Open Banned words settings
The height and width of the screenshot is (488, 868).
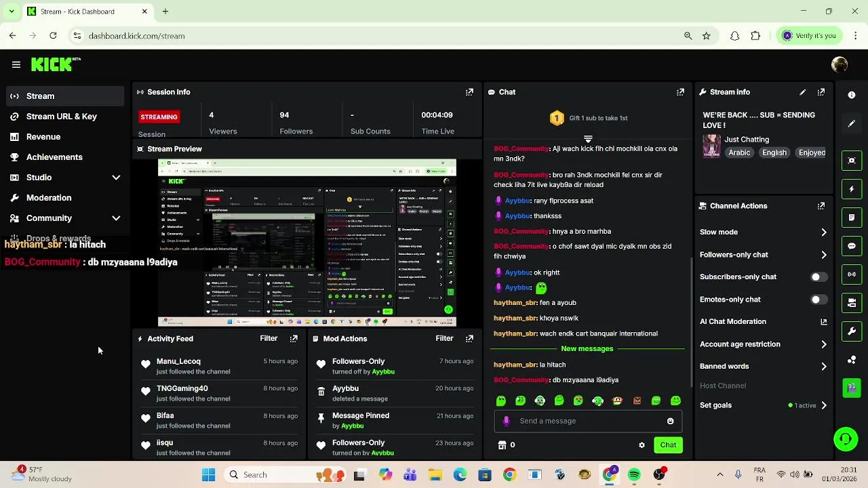(x=764, y=367)
